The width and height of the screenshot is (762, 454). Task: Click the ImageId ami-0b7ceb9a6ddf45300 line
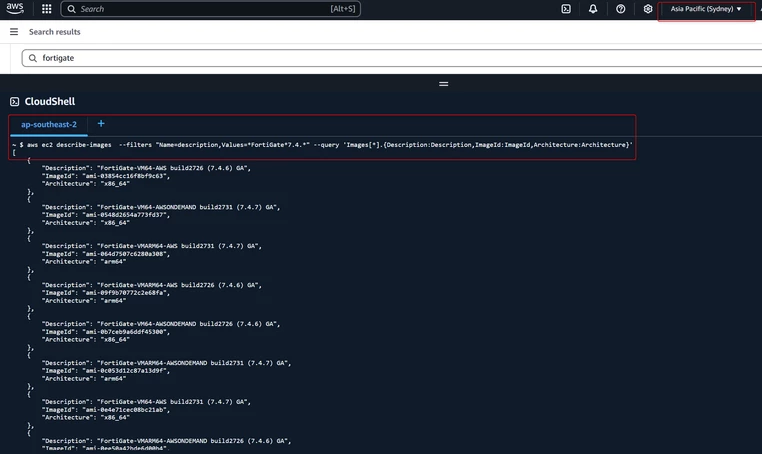coord(106,332)
